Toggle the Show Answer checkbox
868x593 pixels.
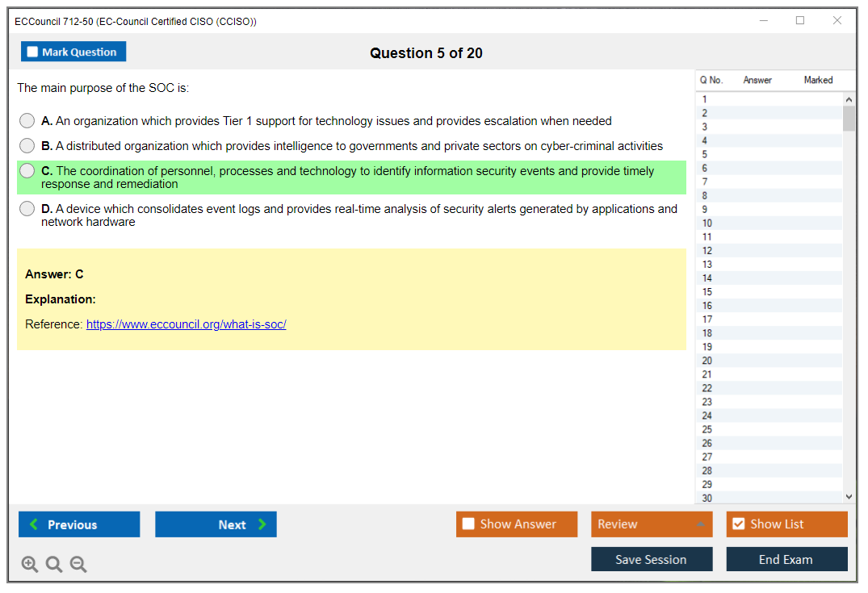coord(469,524)
